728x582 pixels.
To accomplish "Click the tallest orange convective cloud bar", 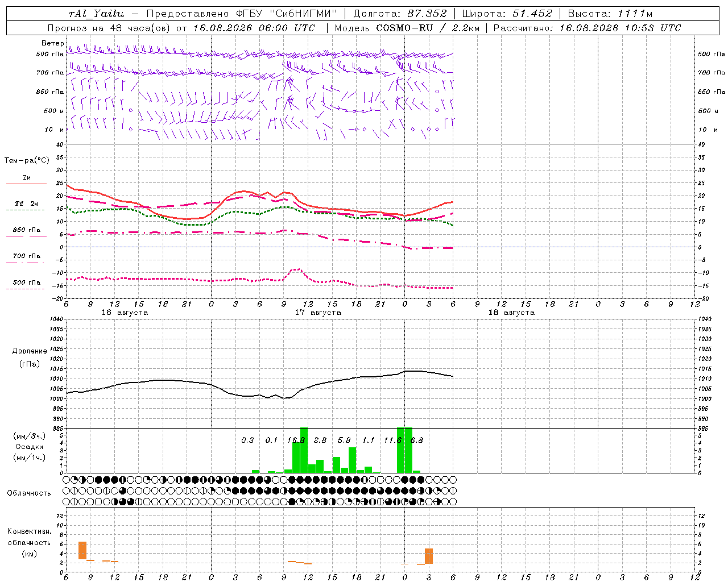I will [x=82, y=550].
